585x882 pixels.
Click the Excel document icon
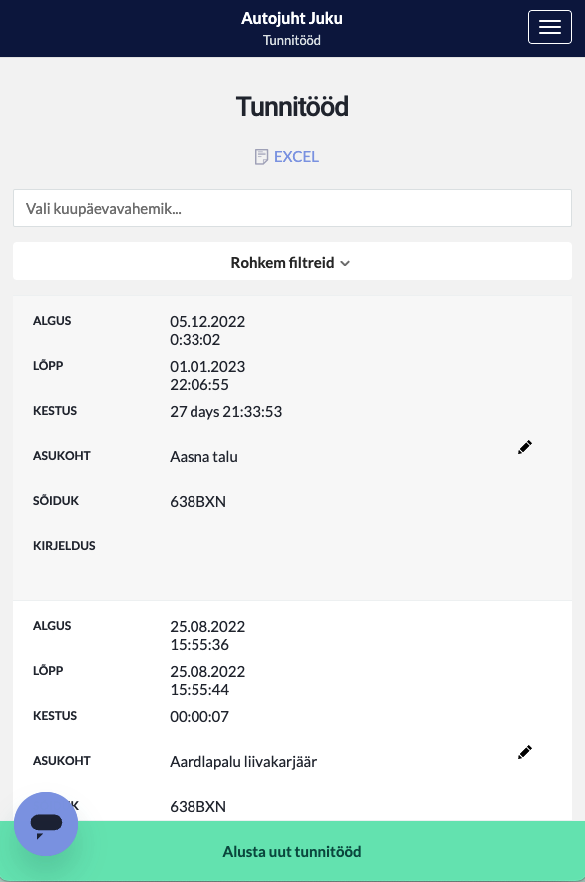261,157
